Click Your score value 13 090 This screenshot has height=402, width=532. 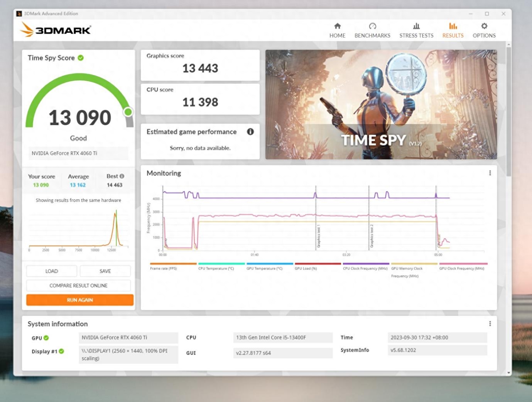click(41, 185)
